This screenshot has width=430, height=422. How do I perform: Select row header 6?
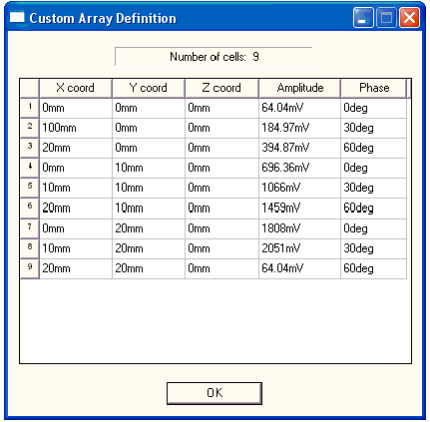pyautogui.click(x=30, y=208)
